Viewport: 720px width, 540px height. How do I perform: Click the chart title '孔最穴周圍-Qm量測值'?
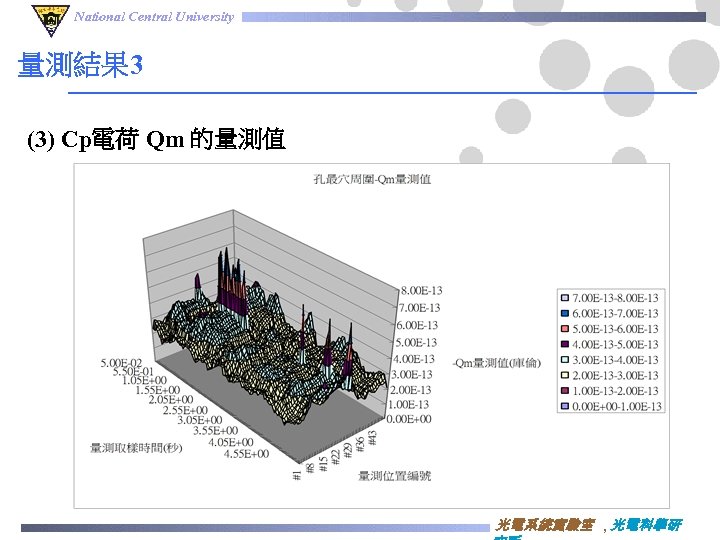372,179
